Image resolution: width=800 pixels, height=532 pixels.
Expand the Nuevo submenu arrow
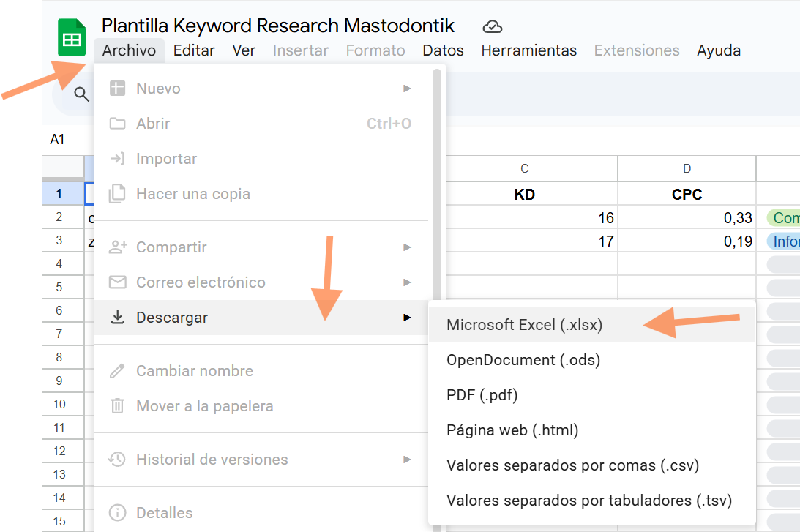pyautogui.click(x=407, y=89)
